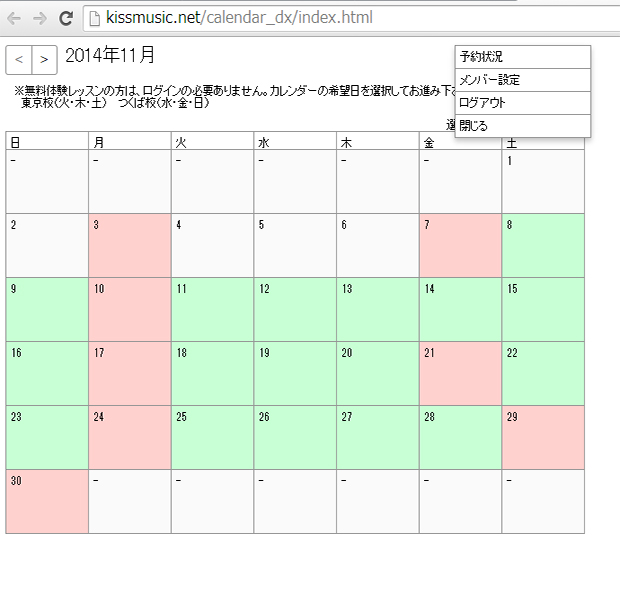
Task: Open the pink cell for day 7
Action: click(x=460, y=245)
